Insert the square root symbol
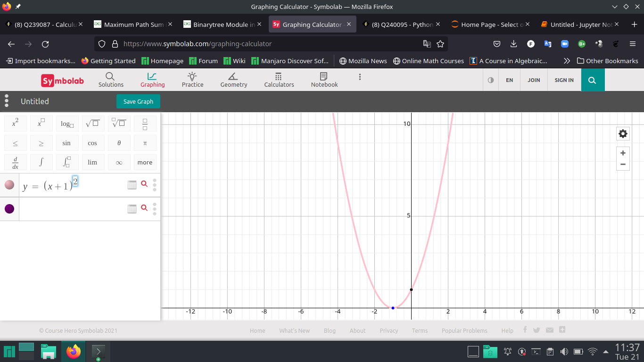The width and height of the screenshot is (644, 362). 92,123
